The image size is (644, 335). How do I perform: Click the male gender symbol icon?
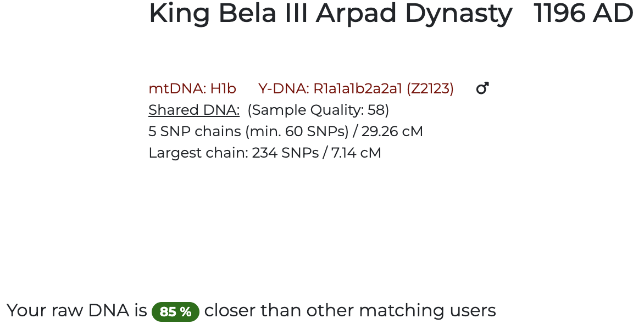(482, 88)
